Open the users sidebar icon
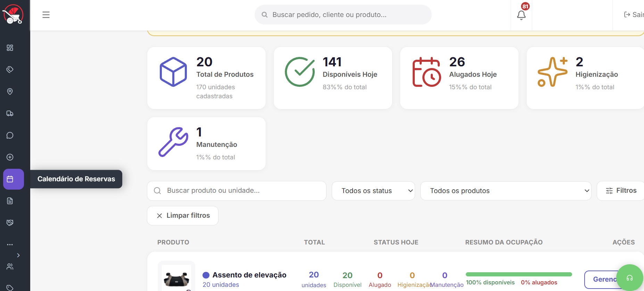The height and width of the screenshot is (291, 644). click(x=10, y=266)
